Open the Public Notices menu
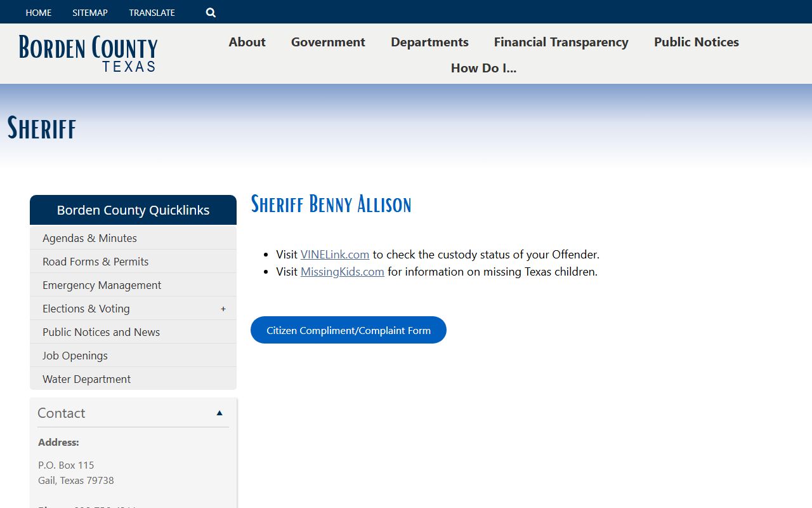Image resolution: width=812 pixels, height=508 pixels. coord(697,42)
